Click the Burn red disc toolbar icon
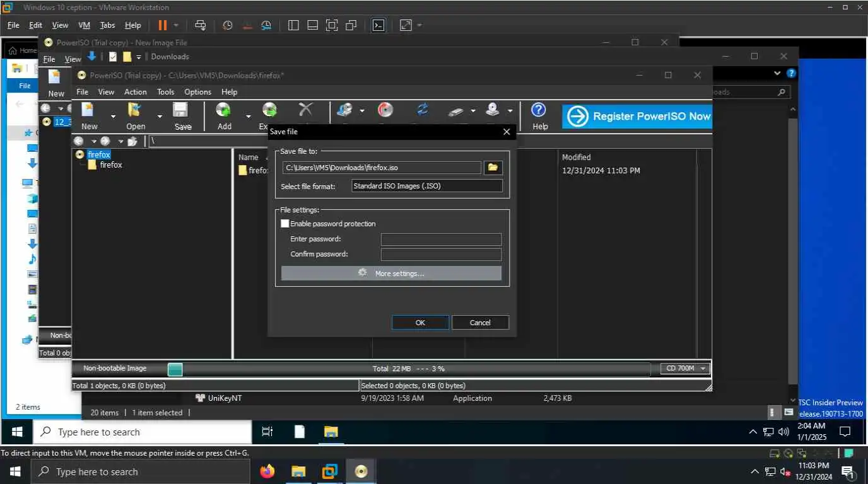Screen dimensions: 868x484 (385, 110)
